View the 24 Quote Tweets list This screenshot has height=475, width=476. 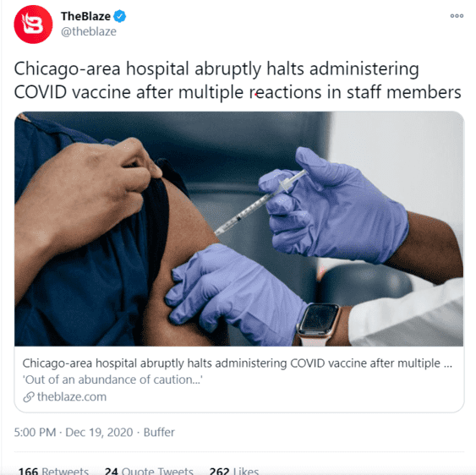(149, 471)
